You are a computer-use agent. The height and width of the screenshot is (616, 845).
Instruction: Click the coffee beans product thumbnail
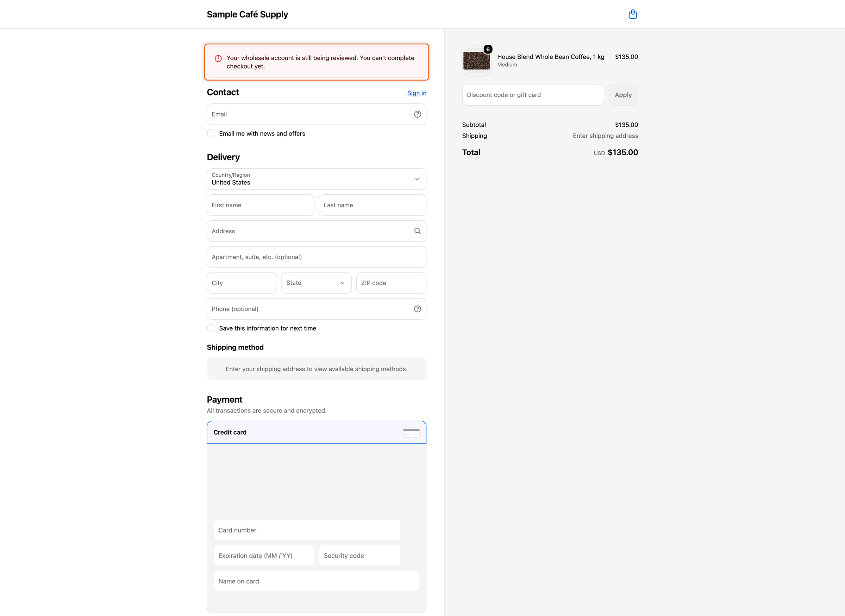(476, 61)
